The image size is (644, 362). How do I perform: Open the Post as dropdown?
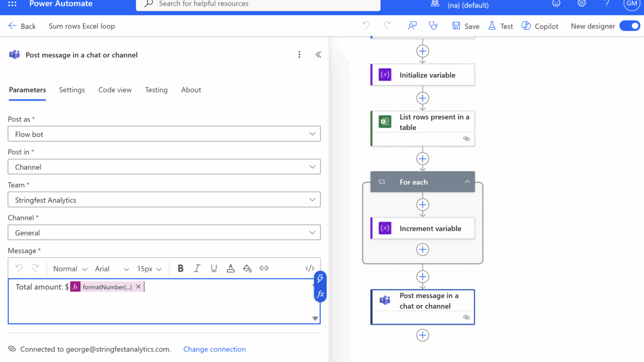(x=164, y=134)
